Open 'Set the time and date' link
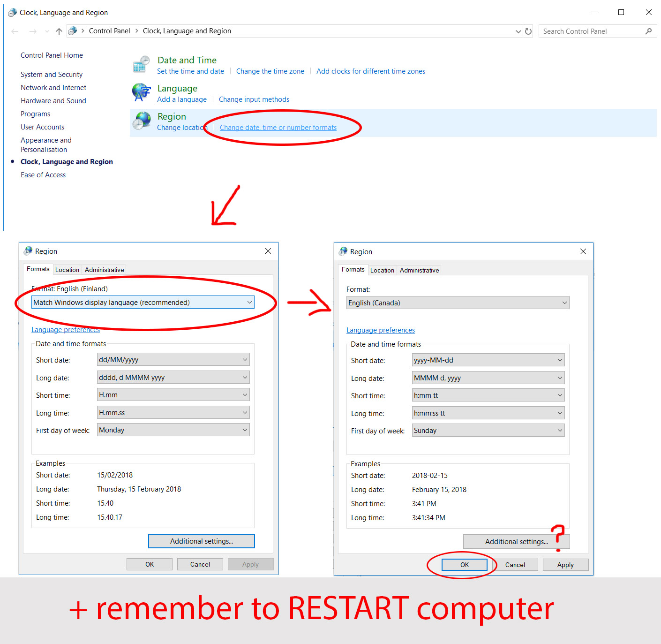 pos(190,71)
